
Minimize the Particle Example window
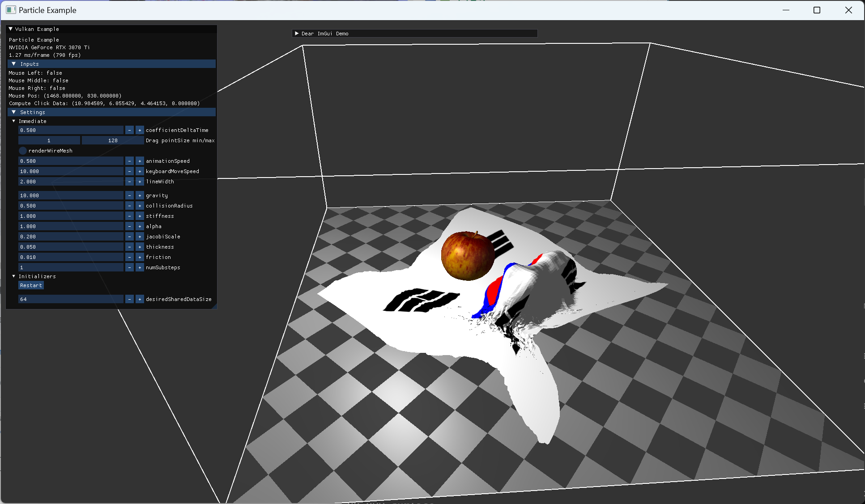[786, 10]
